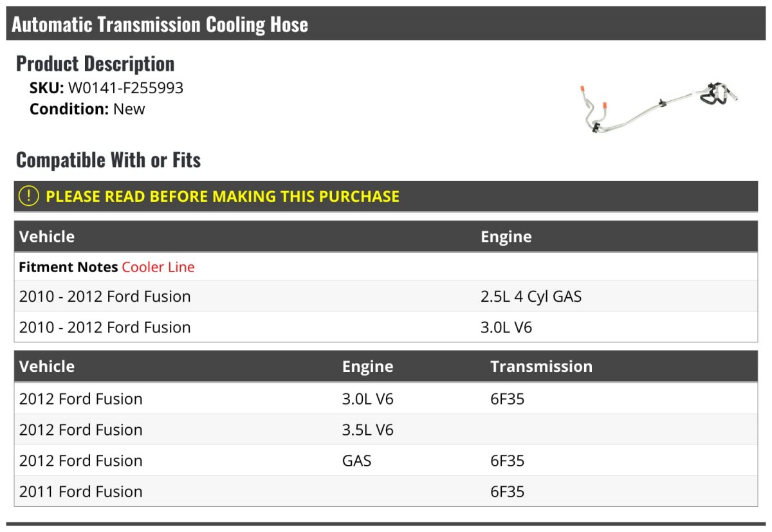772x532 pixels.
Task: Select the 2012 Ford Fusion GAS row
Action: [x=386, y=461]
